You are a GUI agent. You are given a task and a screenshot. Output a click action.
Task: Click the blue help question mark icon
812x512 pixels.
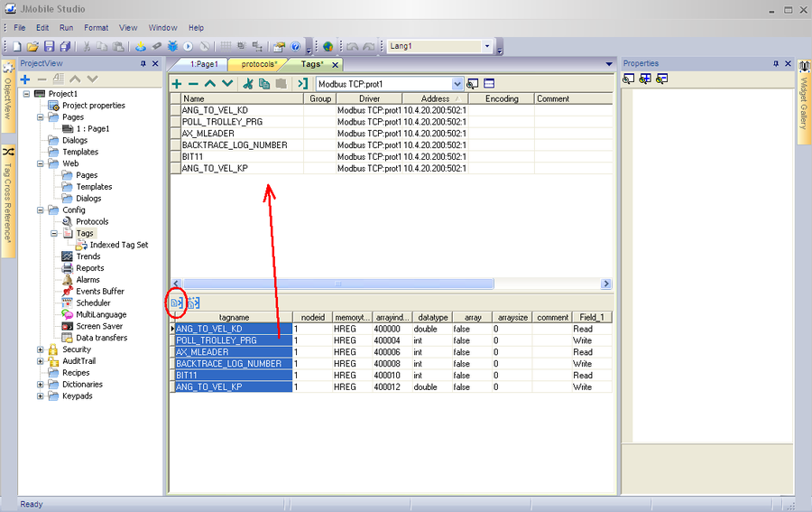[x=295, y=46]
